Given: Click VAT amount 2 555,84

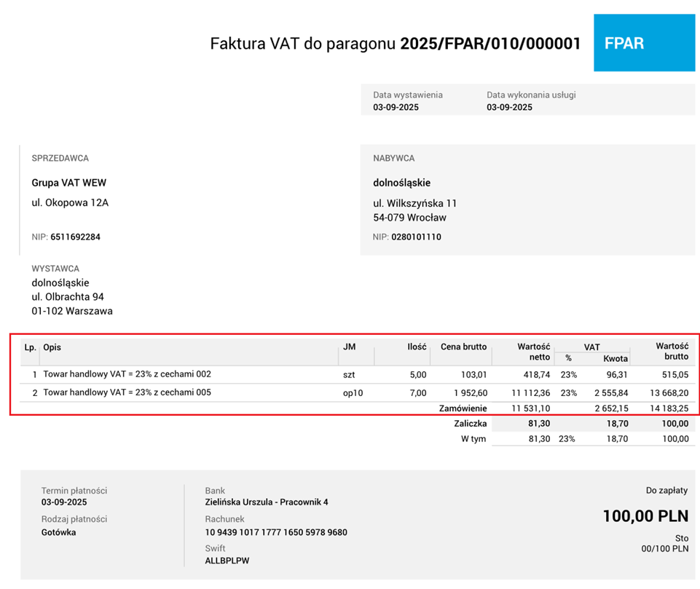Looking at the screenshot, I should [x=612, y=393].
